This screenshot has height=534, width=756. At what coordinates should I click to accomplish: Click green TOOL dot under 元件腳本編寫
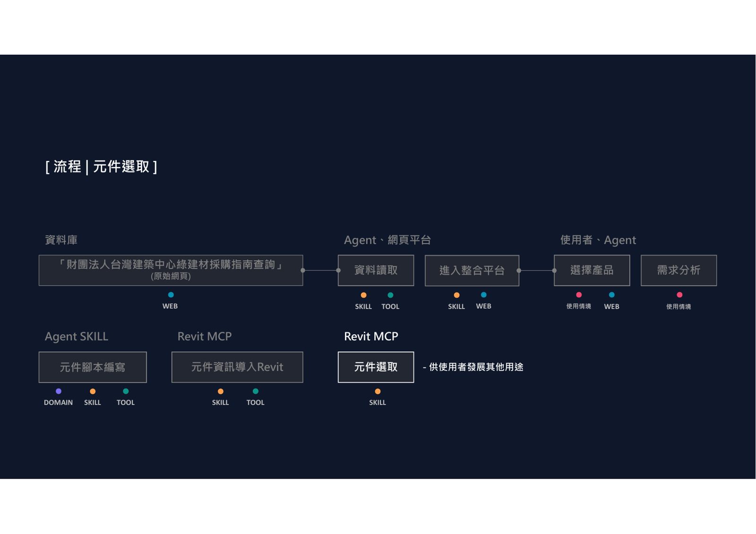pos(126,391)
